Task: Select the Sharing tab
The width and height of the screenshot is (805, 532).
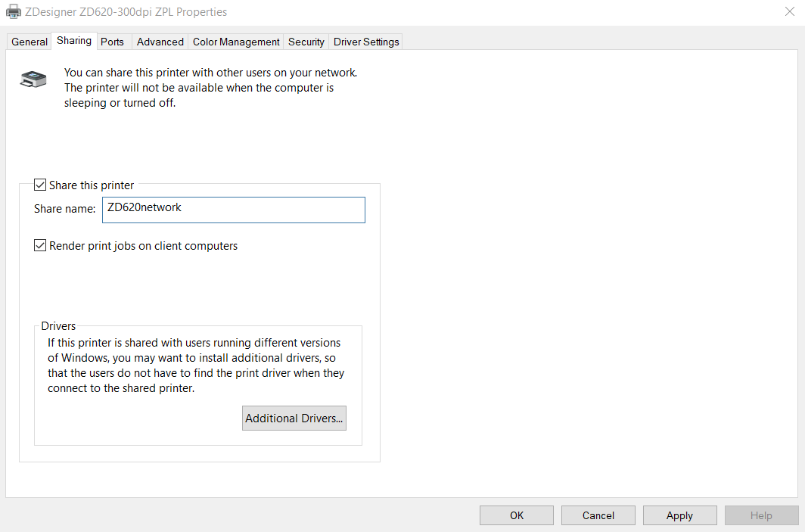Action: coord(74,41)
